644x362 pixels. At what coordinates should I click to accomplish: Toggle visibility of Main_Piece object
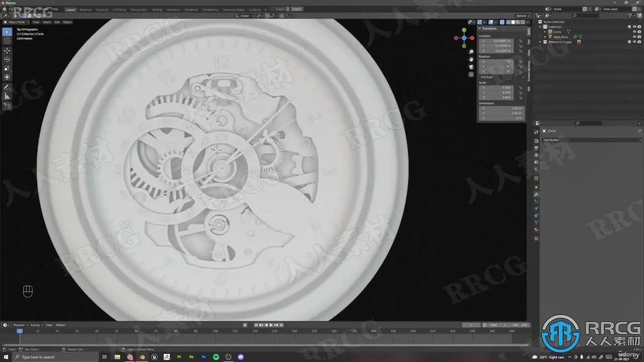634,37
